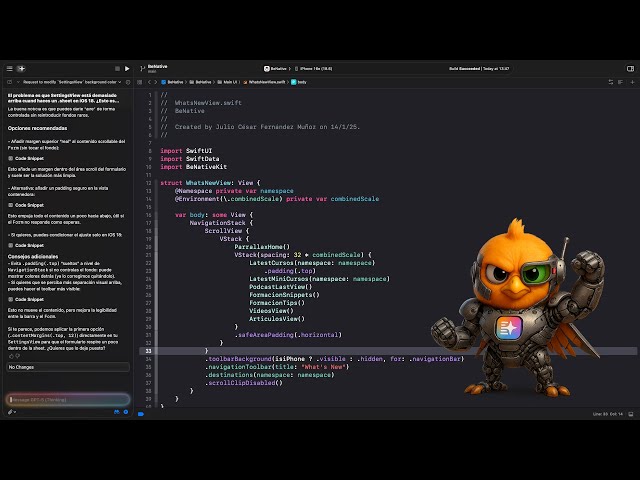Click the robot bird mascot image

pyautogui.click(x=518, y=308)
